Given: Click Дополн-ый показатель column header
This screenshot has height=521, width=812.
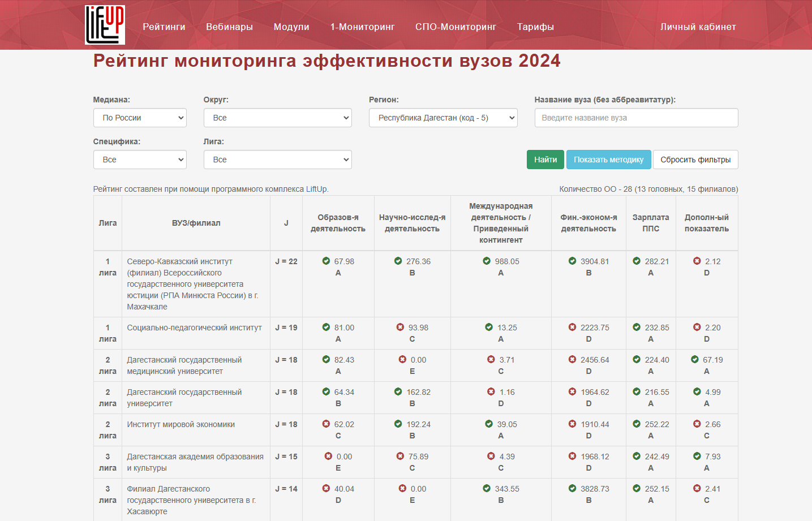Looking at the screenshot, I should 707,223.
